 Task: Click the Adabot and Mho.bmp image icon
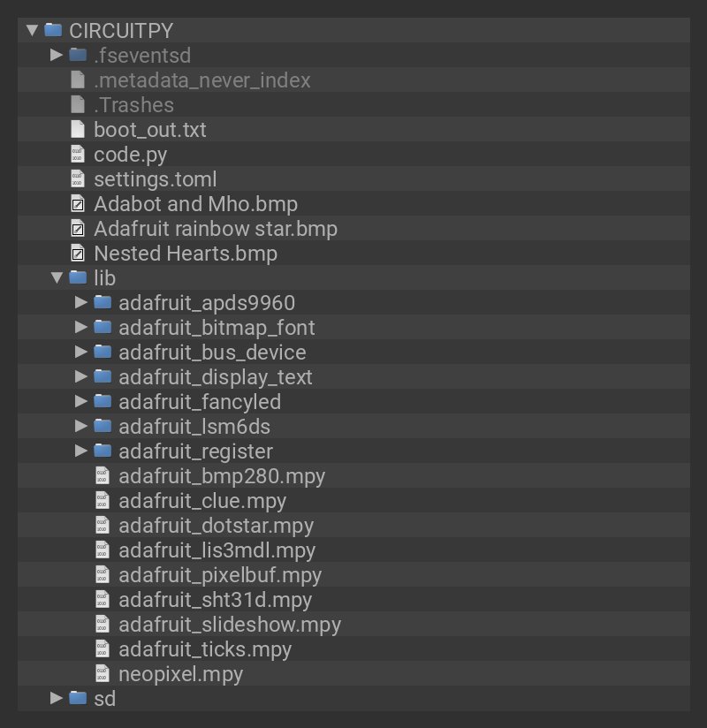tap(78, 204)
